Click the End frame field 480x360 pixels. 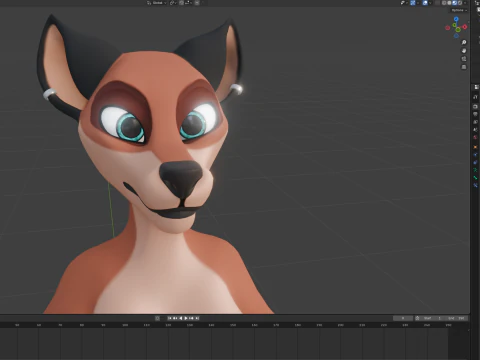point(456,318)
